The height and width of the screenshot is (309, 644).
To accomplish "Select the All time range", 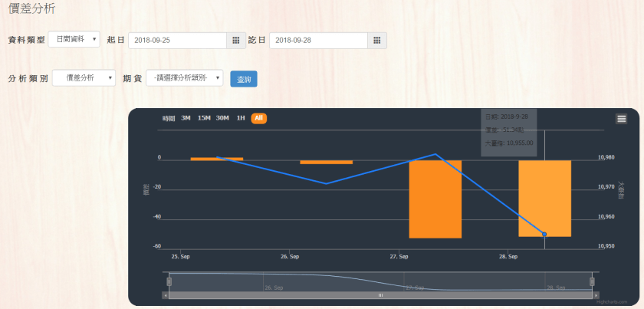I will click(259, 118).
